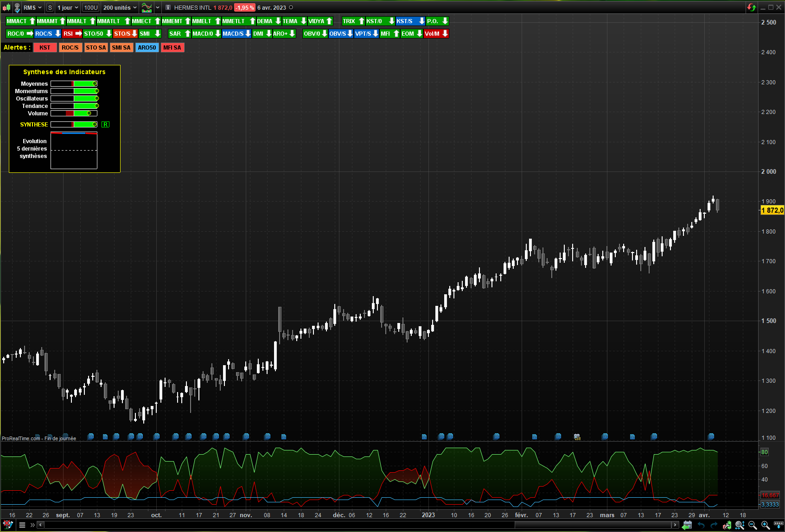Click the TRIX indicator label
The width and height of the screenshot is (785, 532).
[x=353, y=21]
